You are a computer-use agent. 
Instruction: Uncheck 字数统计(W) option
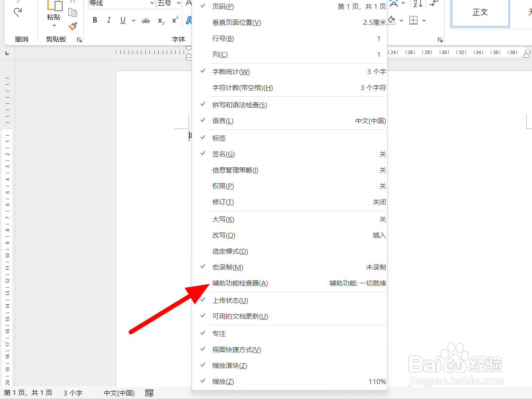[x=289, y=72]
